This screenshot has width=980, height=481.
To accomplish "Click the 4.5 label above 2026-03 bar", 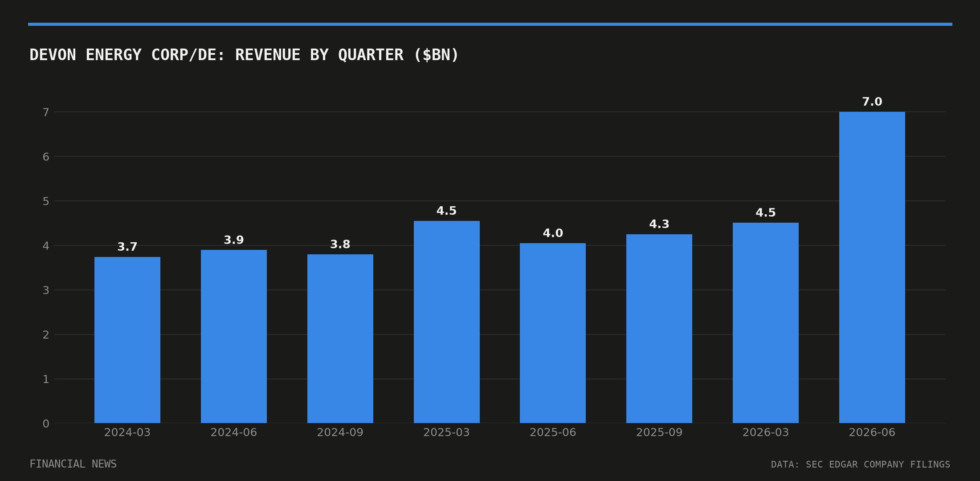I will click(x=766, y=213).
